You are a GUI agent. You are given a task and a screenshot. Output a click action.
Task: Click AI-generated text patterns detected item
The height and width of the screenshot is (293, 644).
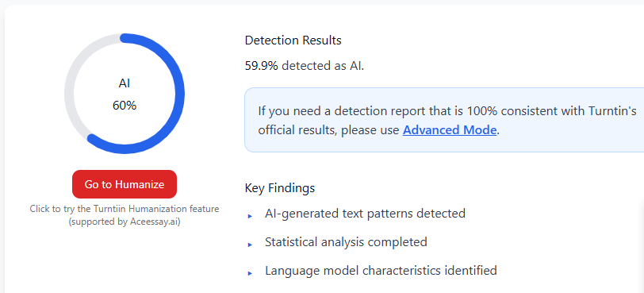[365, 214]
